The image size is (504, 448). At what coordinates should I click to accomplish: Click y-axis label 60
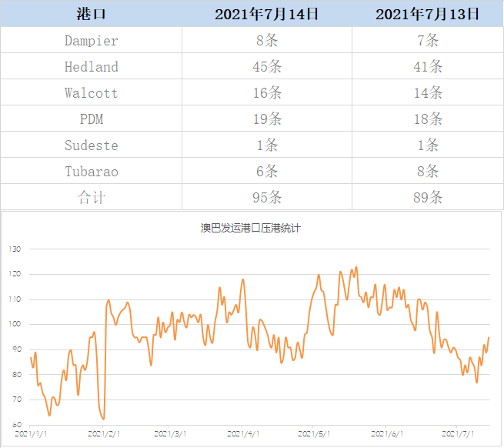point(17,425)
